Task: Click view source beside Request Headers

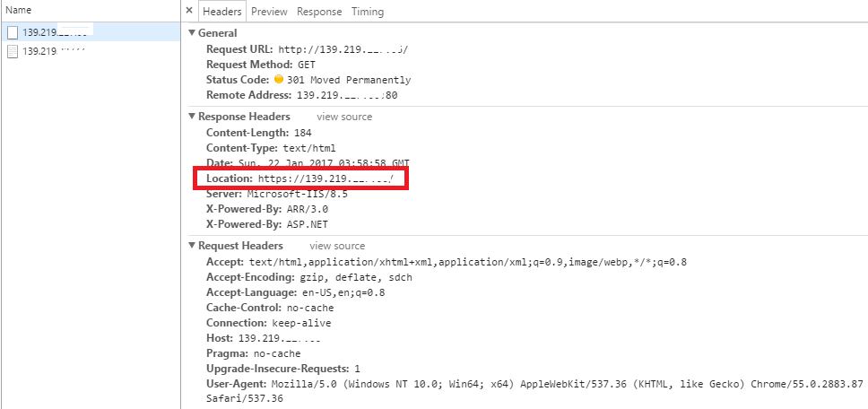Action: pyautogui.click(x=337, y=246)
